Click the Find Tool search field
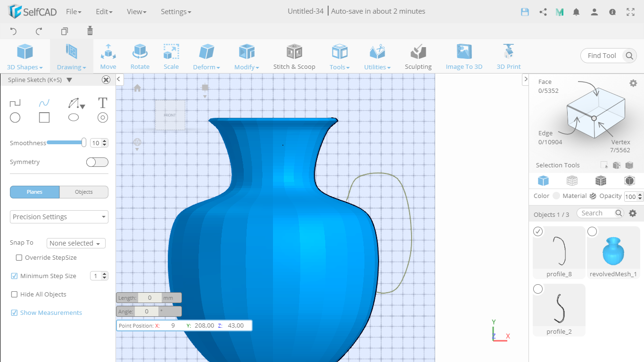This screenshot has height=362, width=644. click(x=608, y=56)
